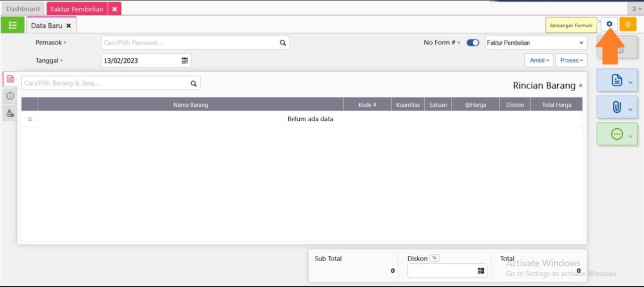Click the paperclip attachment button
644x287 pixels.
(x=616, y=107)
